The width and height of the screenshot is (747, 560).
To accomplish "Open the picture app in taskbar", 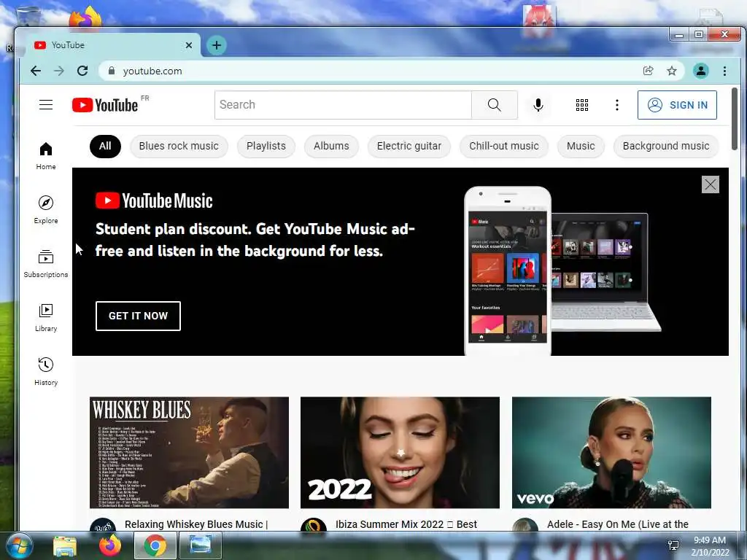I will click(201, 545).
